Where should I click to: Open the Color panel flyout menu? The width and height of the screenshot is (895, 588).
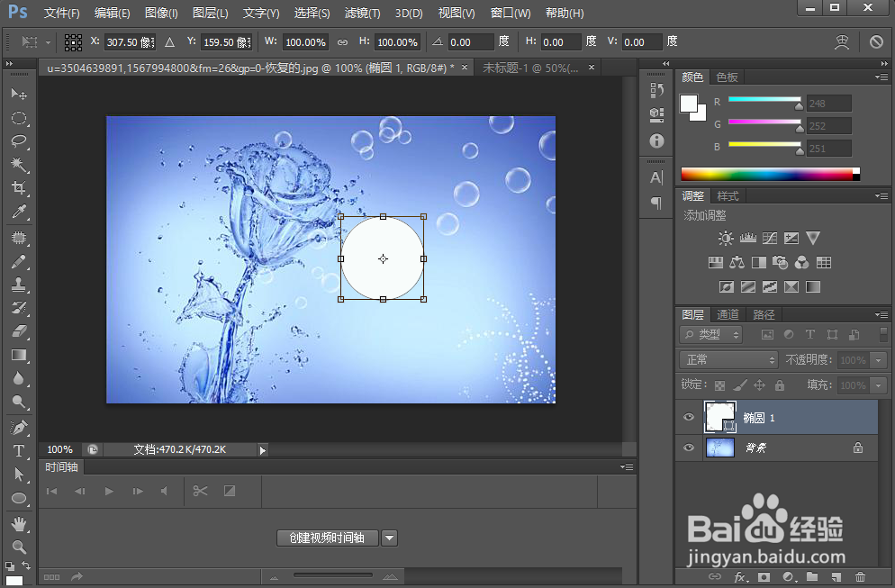click(x=881, y=77)
